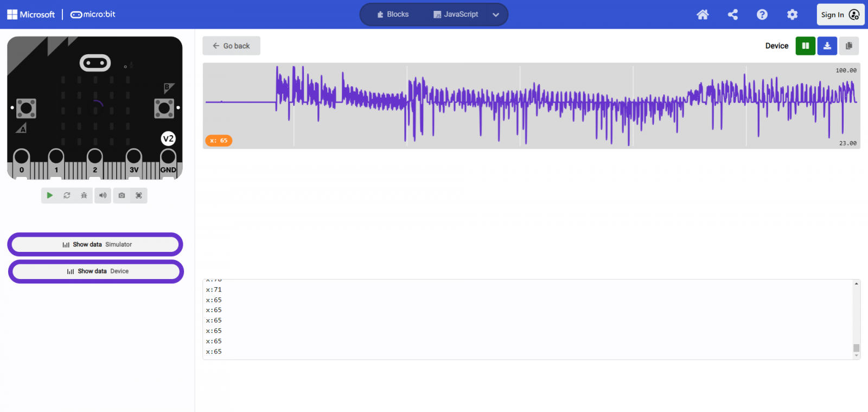Open the Settings gear menu
Image resolution: width=868 pixels, height=412 pixels.
point(792,15)
